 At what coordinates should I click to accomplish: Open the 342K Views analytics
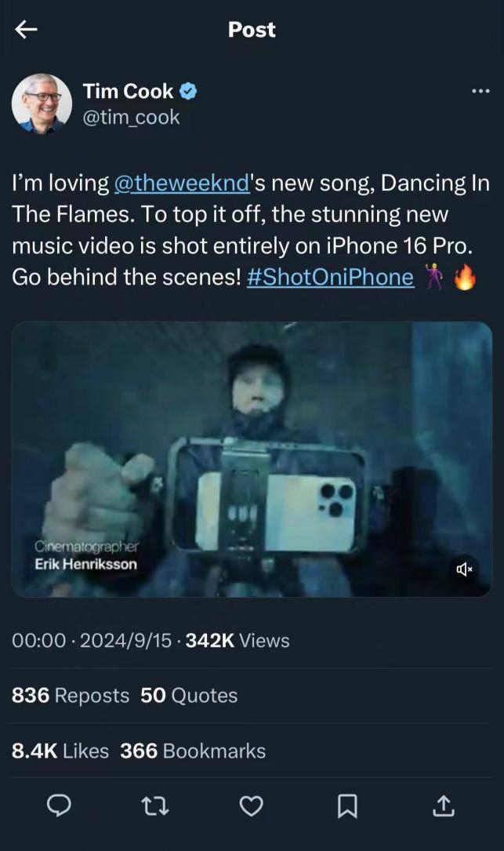click(x=237, y=641)
